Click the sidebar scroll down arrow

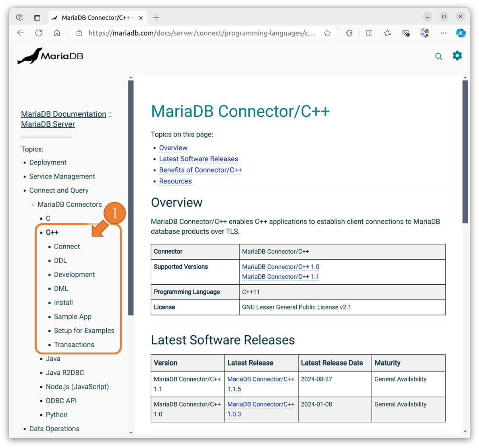pyautogui.click(x=131, y=433)
